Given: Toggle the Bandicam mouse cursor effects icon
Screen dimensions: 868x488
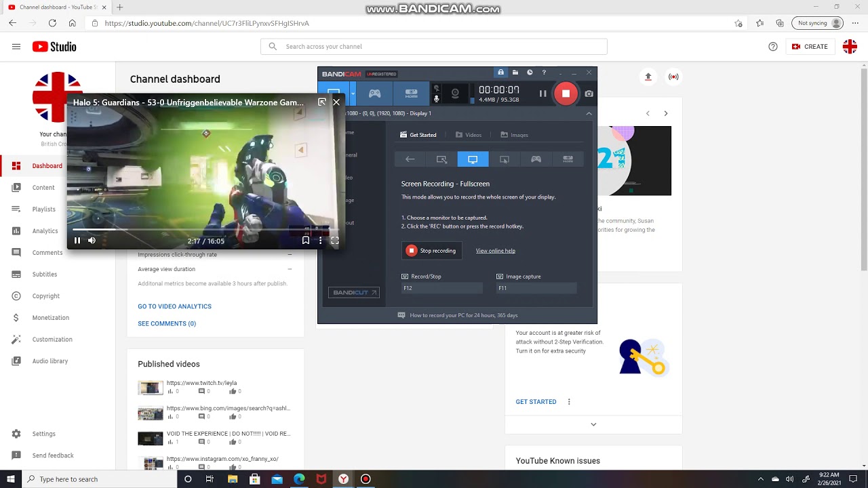Looking at the screenshot, I should (x=436, y=88).
